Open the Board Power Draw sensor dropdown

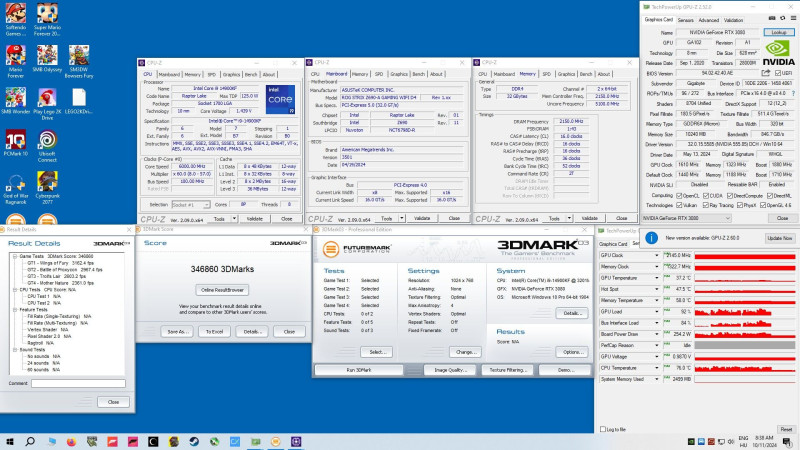click(x=657, y=334)
